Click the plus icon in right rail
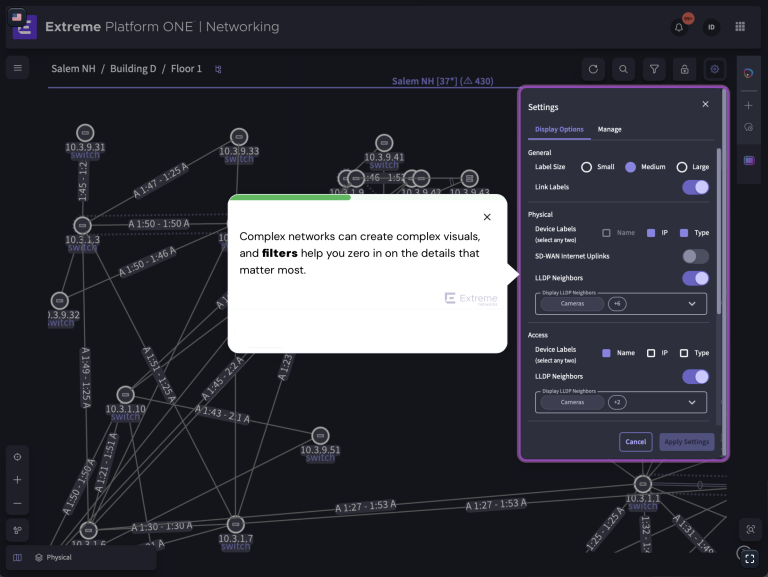 pos(748,105)
